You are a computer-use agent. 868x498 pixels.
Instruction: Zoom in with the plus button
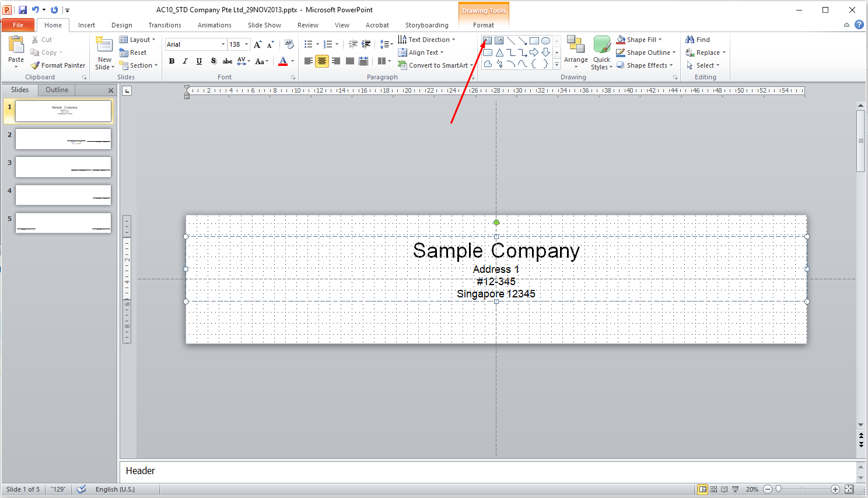tap(835, 489)
